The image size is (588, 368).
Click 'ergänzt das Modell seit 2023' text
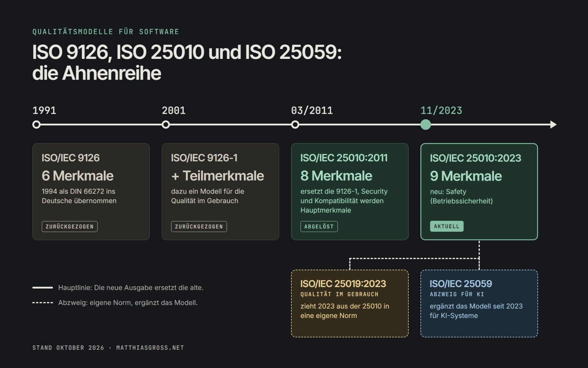click(476, 311)
